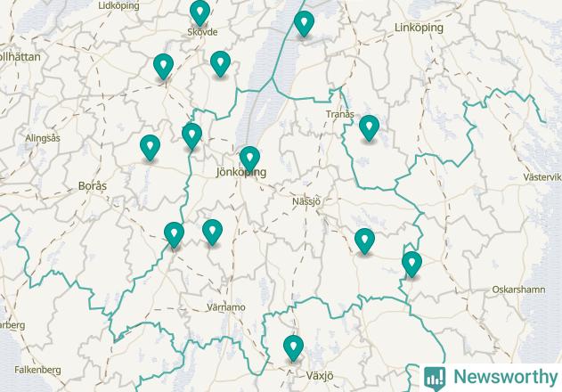Open pin on county border west of Jönköping

coord(191,136)
